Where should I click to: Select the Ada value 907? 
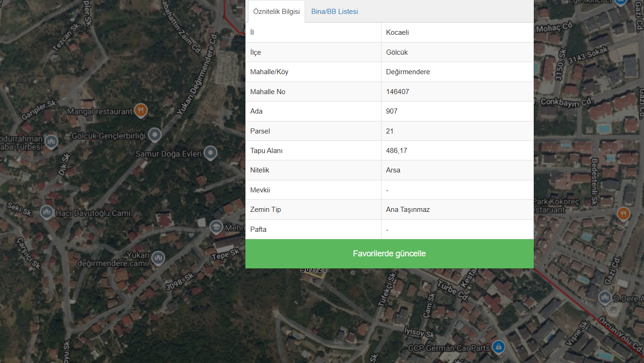(457, 111)
